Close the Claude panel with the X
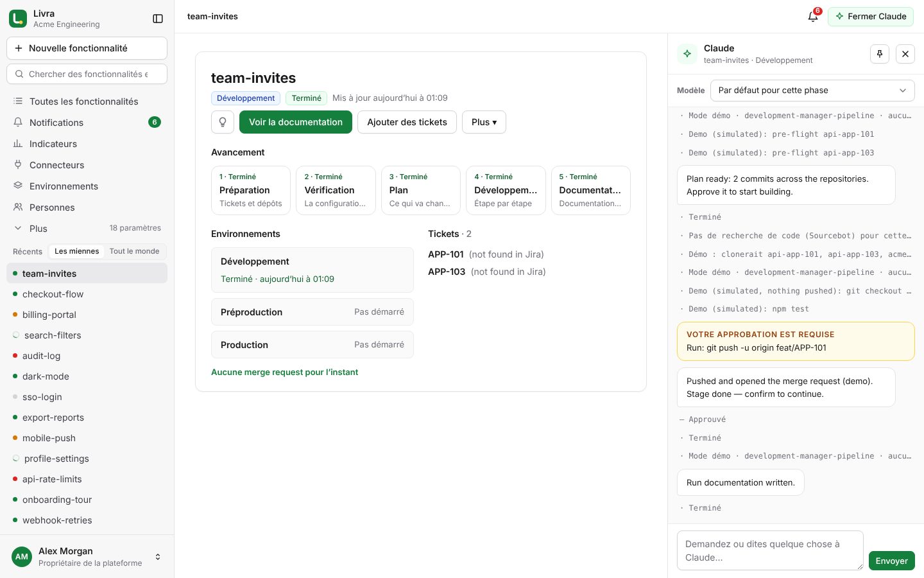 point(905,54)
